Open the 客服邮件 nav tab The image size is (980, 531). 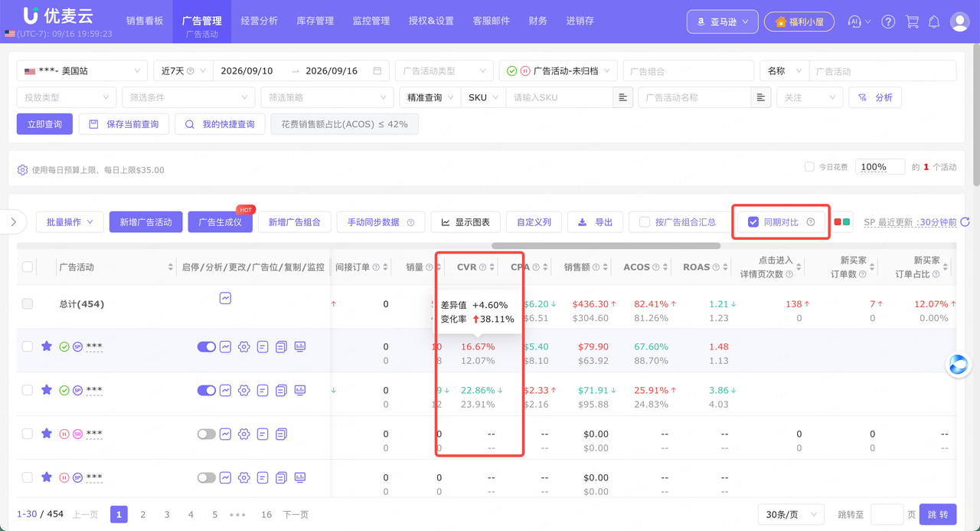tap(491, 21)
